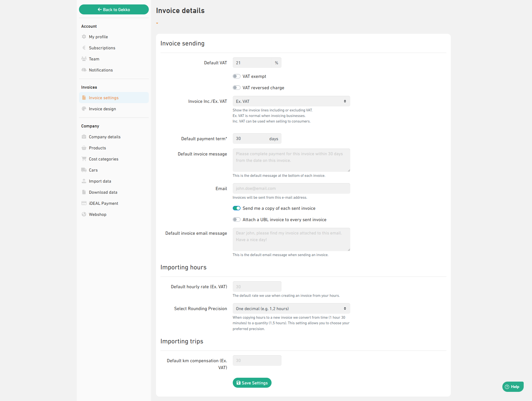Turn on VAT reversed charge switch
The width and height of the screenshot is (532, 401).
click(236, 88)
